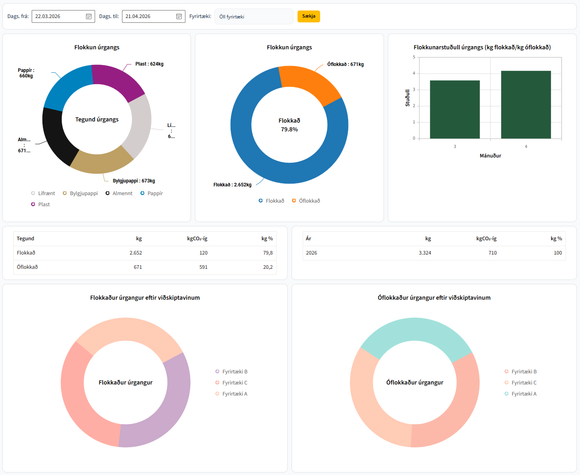580x475 pixels.
Task: Click the 79,8 percentage cell
Action: [x=268, y=253]
